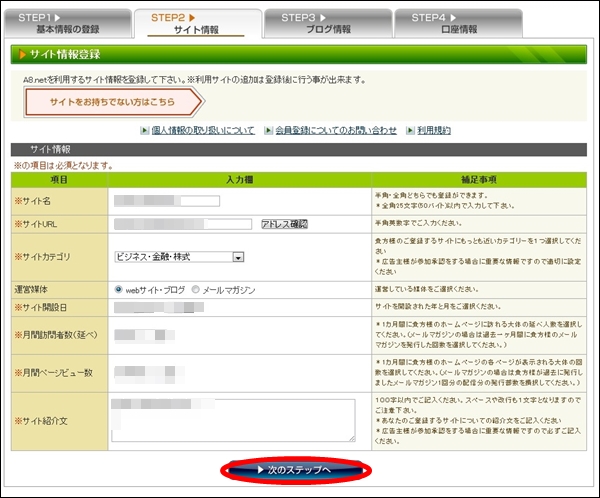Click arrow icon beside 個人情報の取り扱いについて
600x498 pixels.
(x=145, y=131)
